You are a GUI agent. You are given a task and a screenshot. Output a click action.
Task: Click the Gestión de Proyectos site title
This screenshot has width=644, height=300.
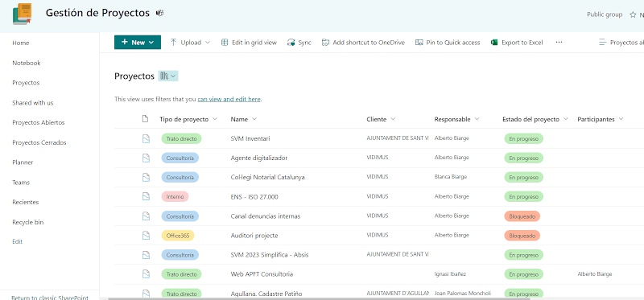97,13
